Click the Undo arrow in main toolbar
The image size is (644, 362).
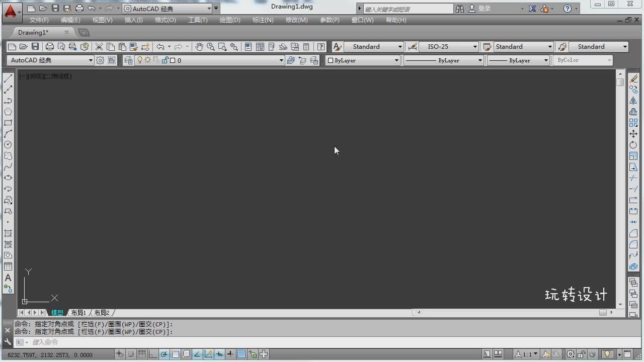(160, 47)
